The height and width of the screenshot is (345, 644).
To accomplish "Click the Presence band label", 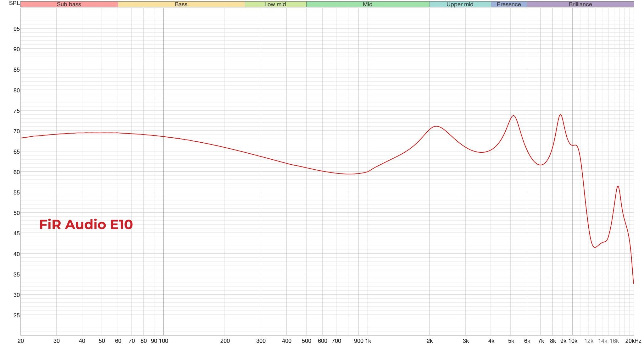I will click(x=508, y=4).
